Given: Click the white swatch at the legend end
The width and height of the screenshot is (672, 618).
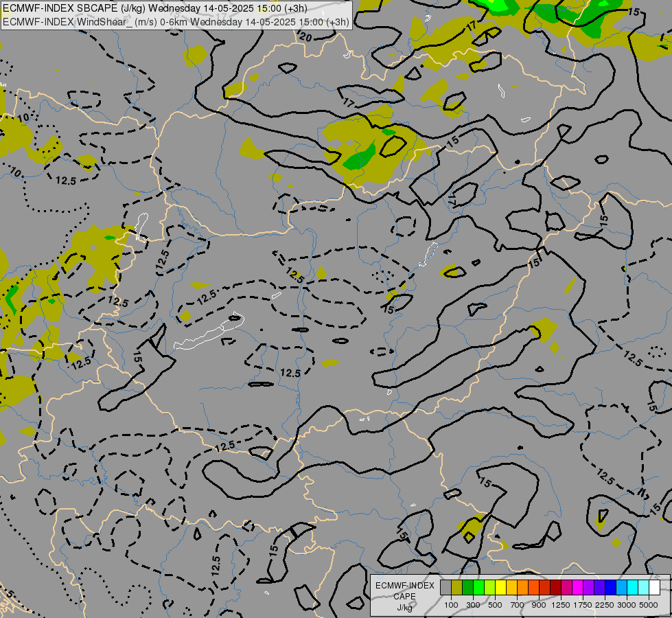Looking at the screenshot, I should (x=654, y=588).
